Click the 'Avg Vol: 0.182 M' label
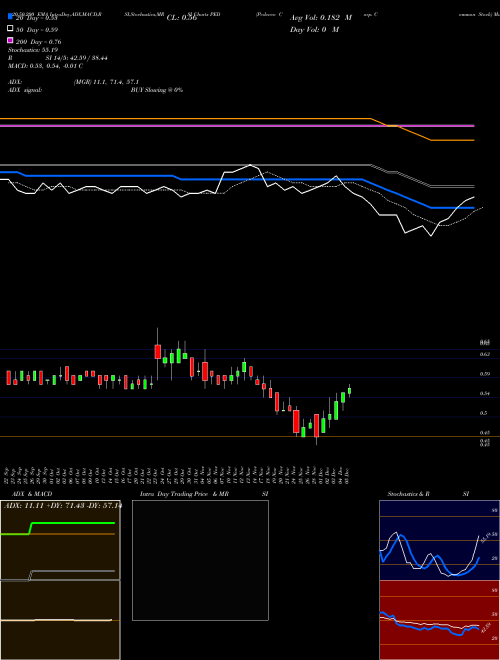 click(x=321, y=18)
